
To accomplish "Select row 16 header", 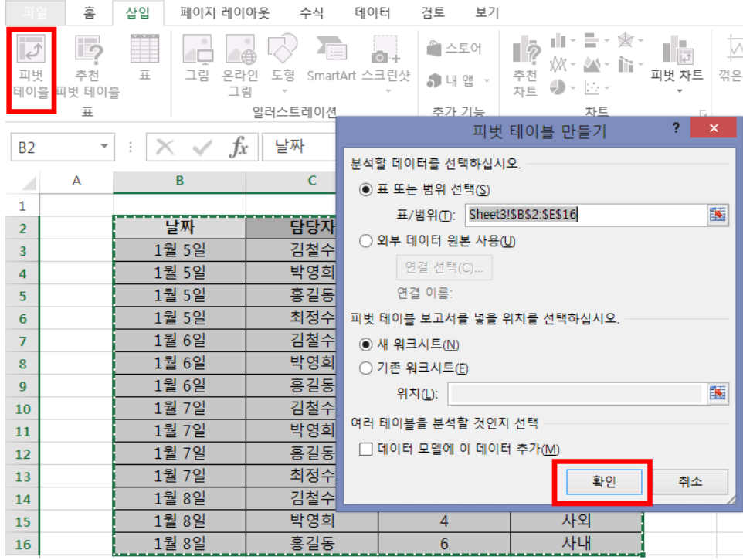I will (x=22, y=545).
